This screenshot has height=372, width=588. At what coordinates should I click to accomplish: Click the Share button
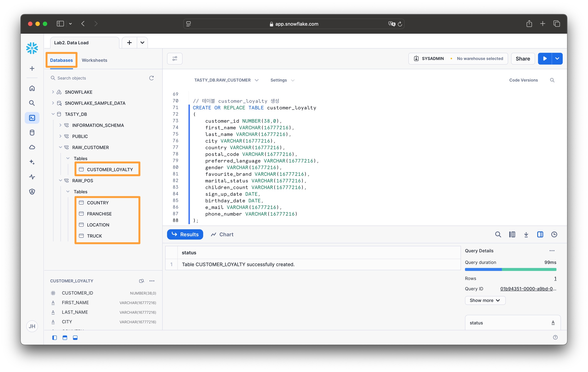(x=523, y=59)
